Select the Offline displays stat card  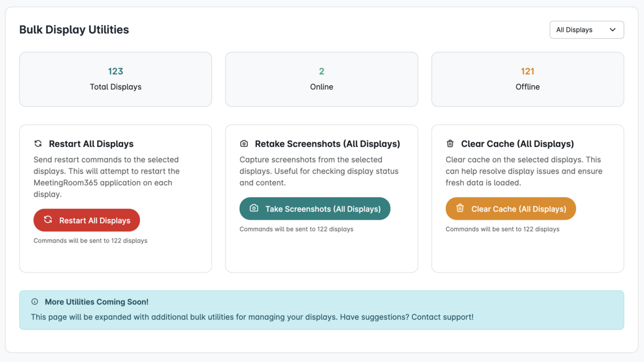point(527,79)
